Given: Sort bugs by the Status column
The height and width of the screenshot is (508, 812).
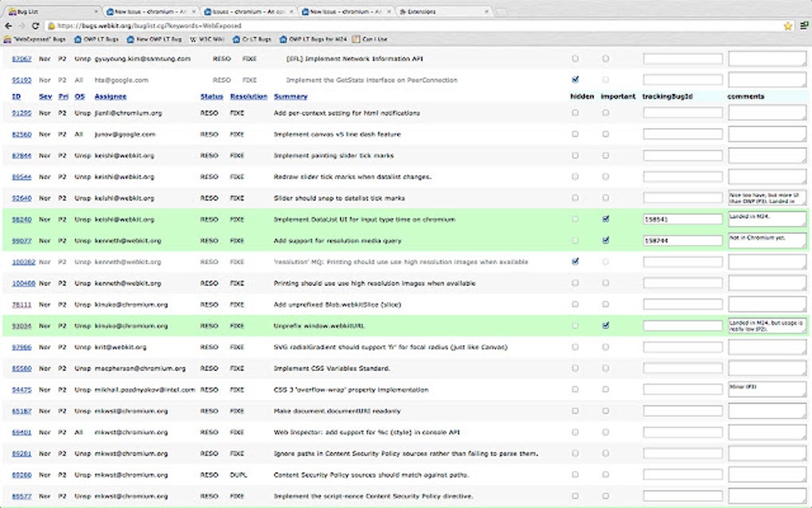Looking at the screenshot, I should click(x=210, y=96).
